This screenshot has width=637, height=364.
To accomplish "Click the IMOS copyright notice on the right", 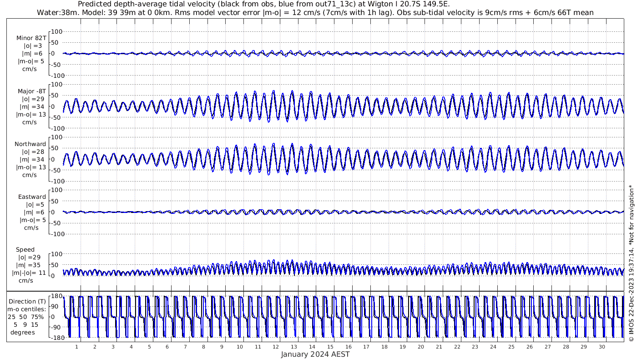I will tap(631, 263).
